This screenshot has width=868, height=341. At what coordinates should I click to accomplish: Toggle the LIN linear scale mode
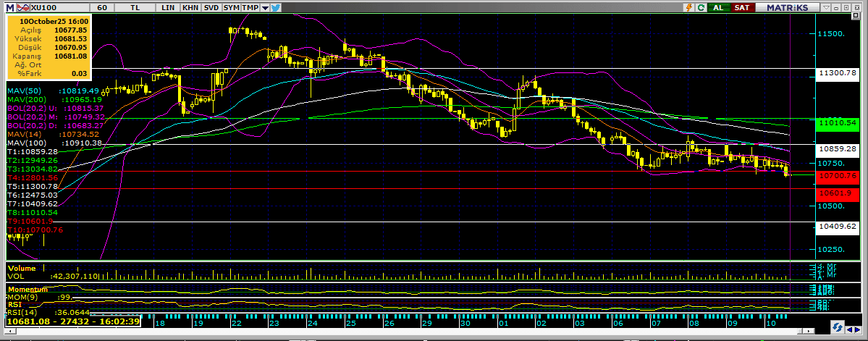coord(168,7)
